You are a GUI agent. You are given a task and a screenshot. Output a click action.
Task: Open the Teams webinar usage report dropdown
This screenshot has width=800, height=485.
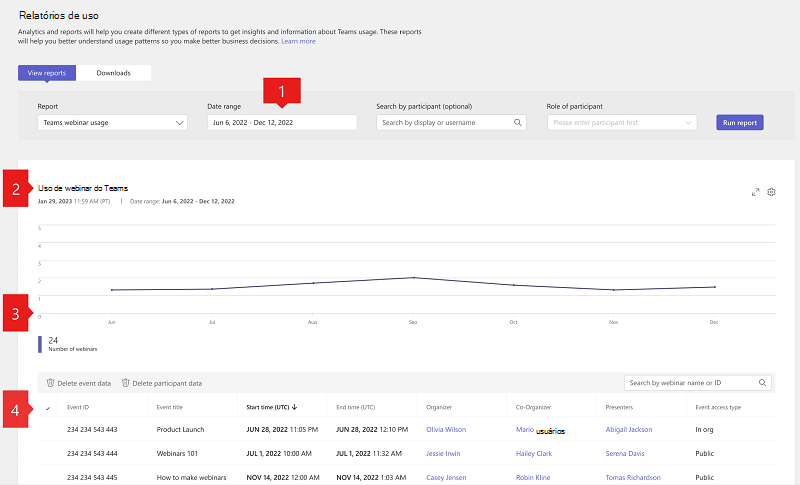click(112, 123)
